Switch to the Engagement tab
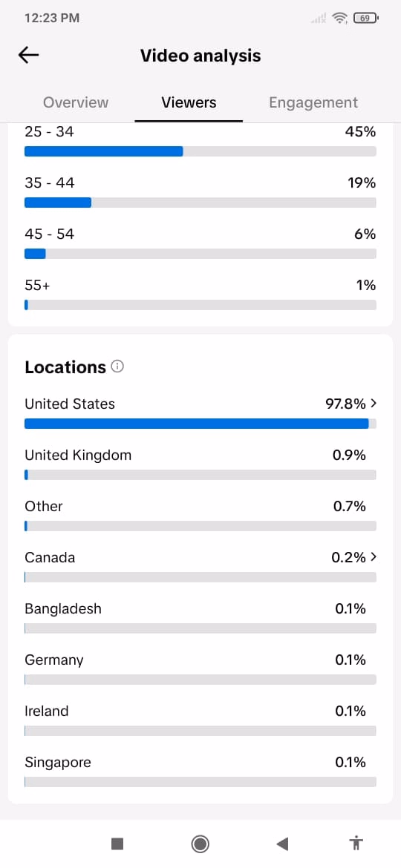Viewport: 401px width, 868px height. (x=313, y=102)
